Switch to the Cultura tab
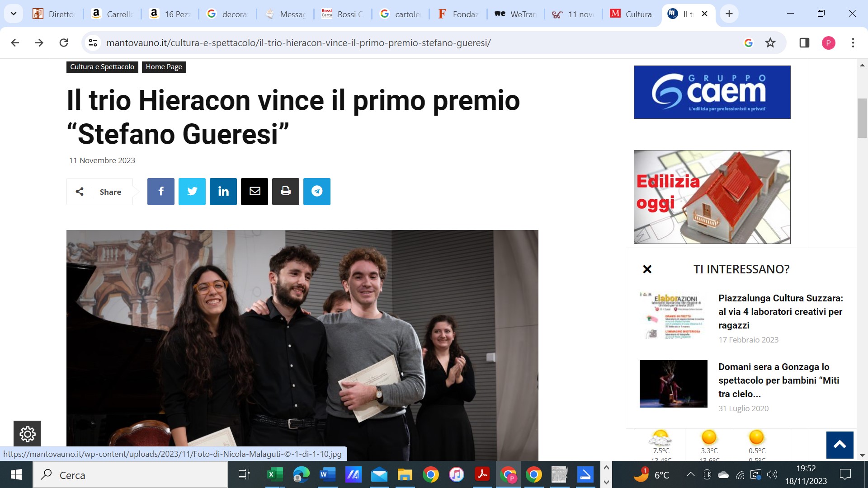This screenshot has height=488, width=868. point(632,14)
